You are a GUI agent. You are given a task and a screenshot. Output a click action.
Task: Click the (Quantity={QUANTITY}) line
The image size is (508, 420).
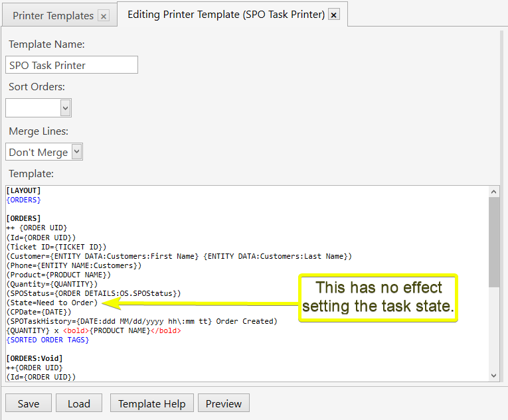[52, 284]
